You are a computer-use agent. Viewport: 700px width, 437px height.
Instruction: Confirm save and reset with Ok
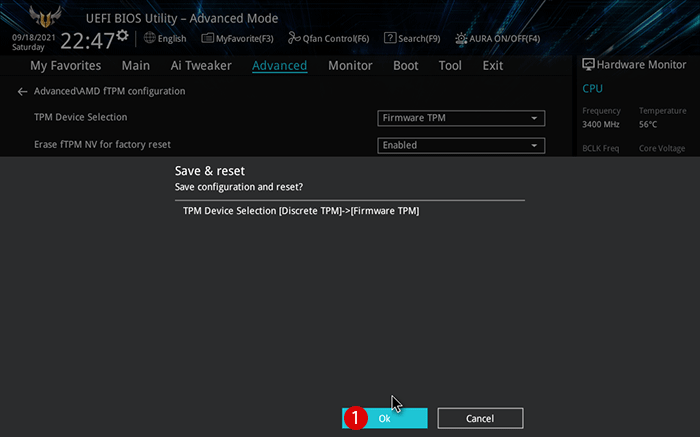(384, 418)
